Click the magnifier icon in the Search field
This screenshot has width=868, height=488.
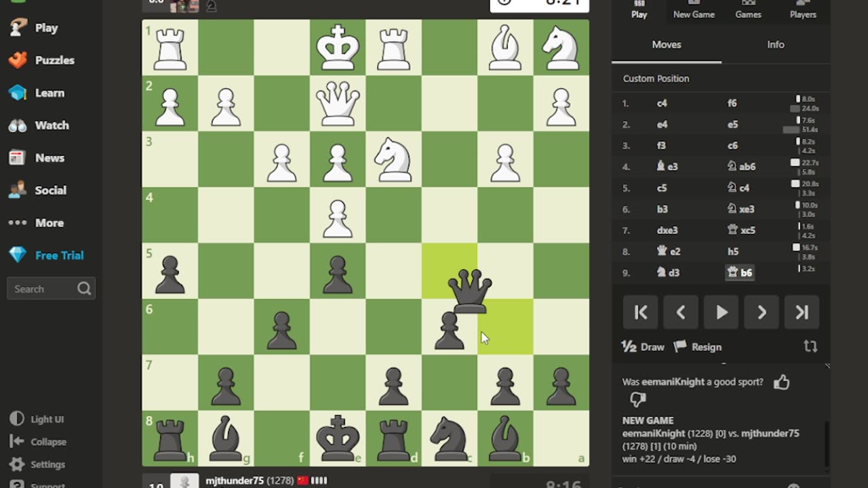(x=84, y=289)
